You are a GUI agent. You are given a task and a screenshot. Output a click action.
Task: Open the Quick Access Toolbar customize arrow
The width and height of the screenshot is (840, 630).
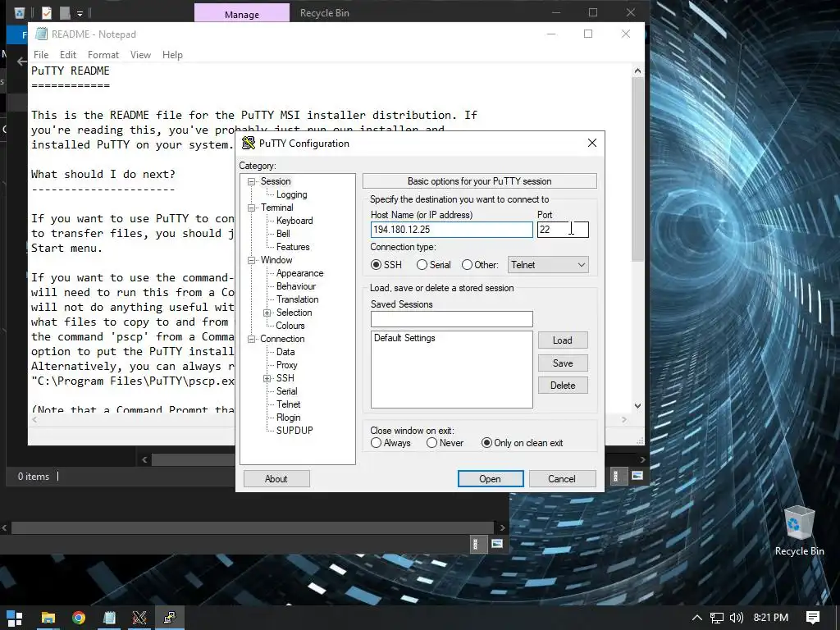(80, 13)
